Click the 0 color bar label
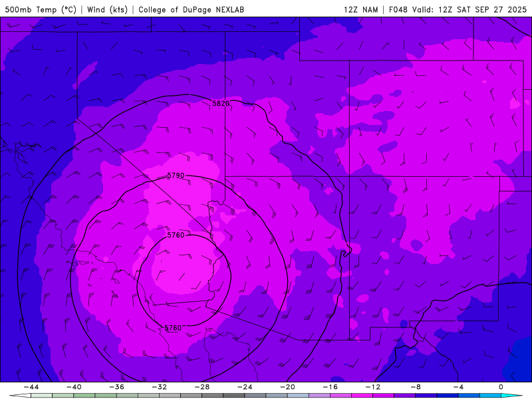Image resolution: width=532 pixels, height=399 pixels. pos(501,387)
